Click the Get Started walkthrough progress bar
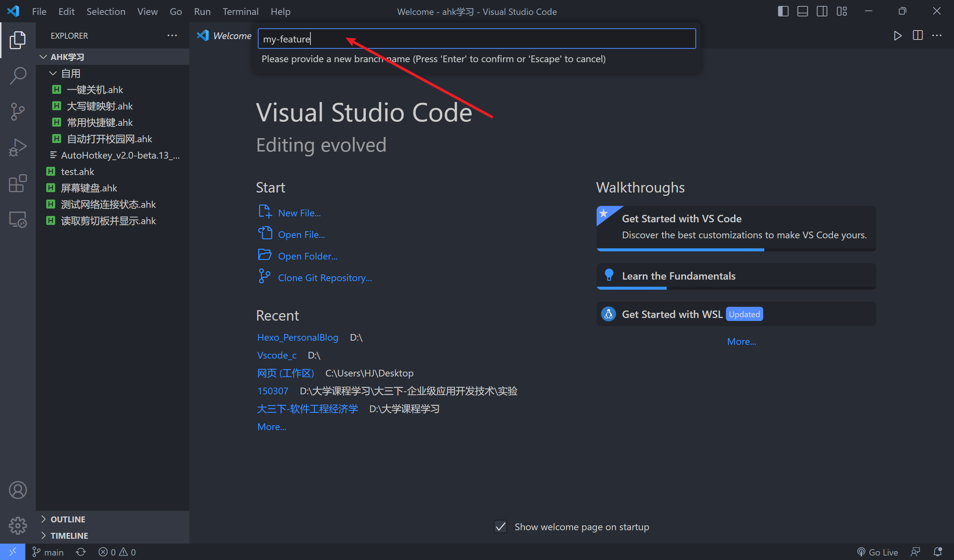This screenshot has height=560, width=954. [x=680, y=249]
